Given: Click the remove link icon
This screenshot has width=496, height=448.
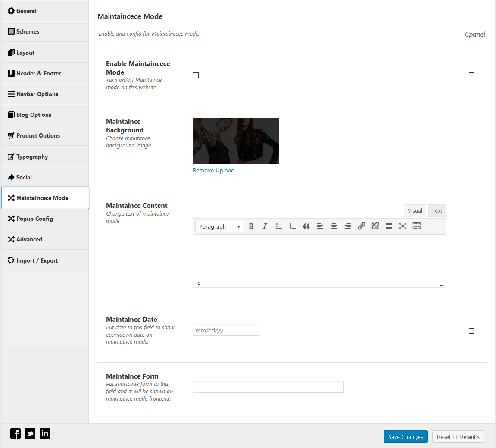Looking at the screenshot, I should click(375, 226).
